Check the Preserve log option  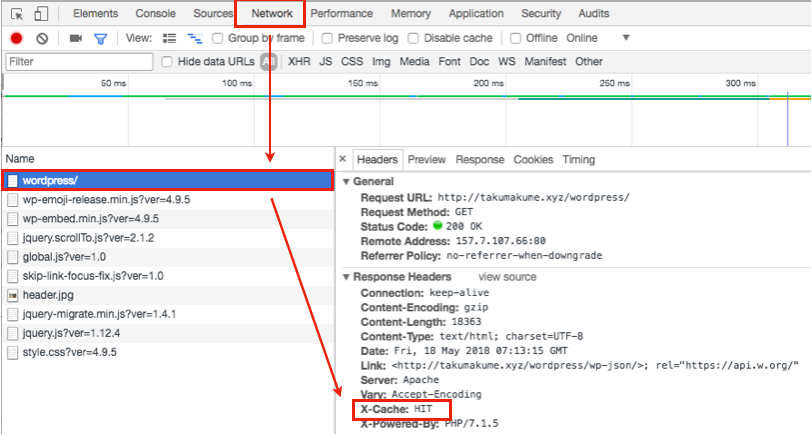[x=327, y=38]
